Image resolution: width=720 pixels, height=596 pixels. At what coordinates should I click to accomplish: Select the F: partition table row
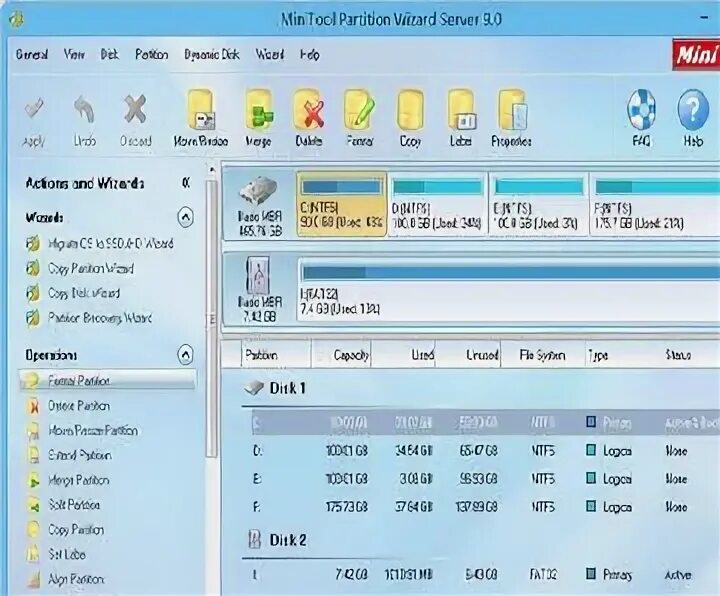485,507
